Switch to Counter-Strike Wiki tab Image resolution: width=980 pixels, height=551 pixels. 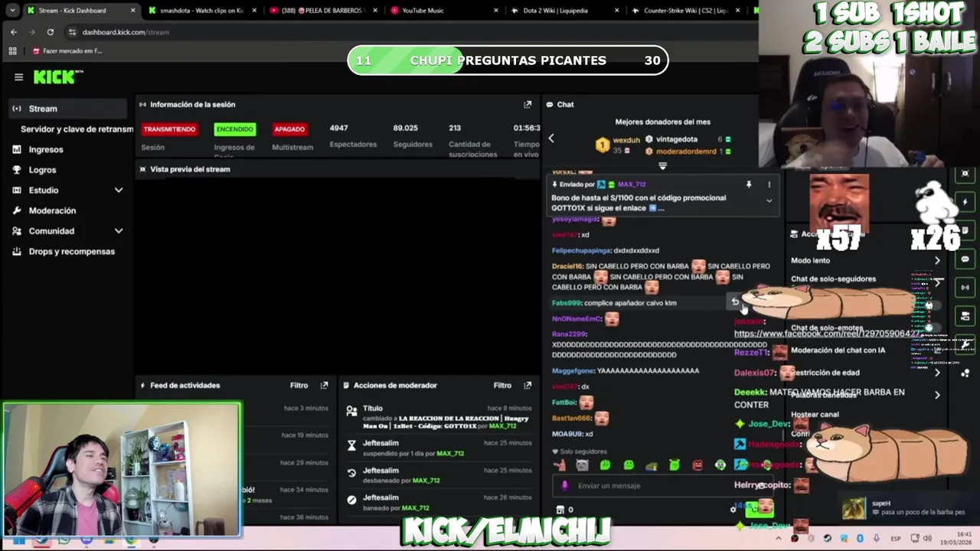pos(686,11)
